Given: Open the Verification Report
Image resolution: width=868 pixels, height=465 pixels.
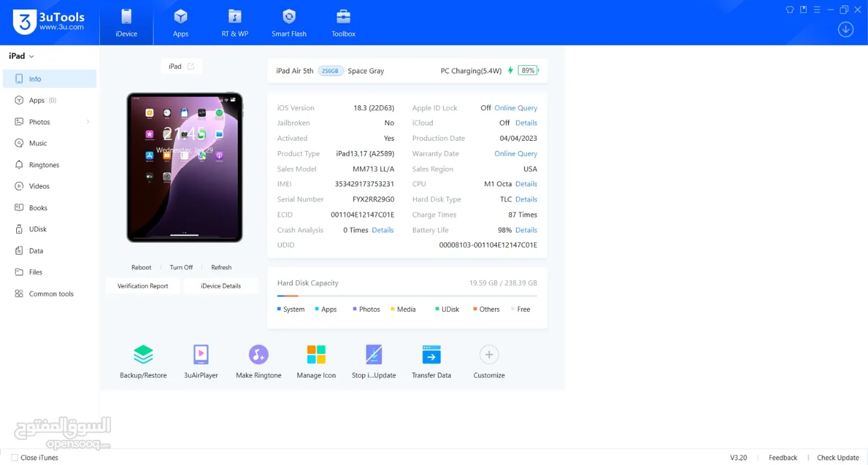Looking at the screenshot, I should click(143, 286).
